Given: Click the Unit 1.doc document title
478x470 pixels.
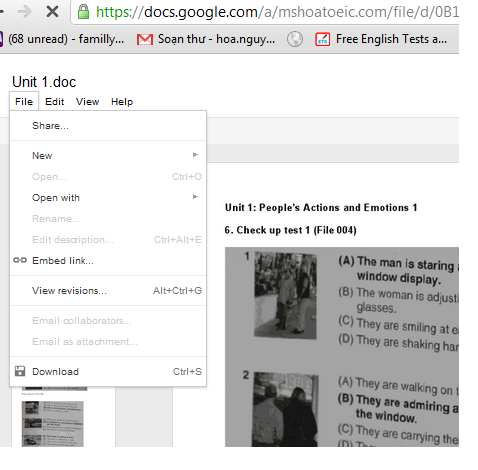Looking at the screenshot, I should point(44,82).
